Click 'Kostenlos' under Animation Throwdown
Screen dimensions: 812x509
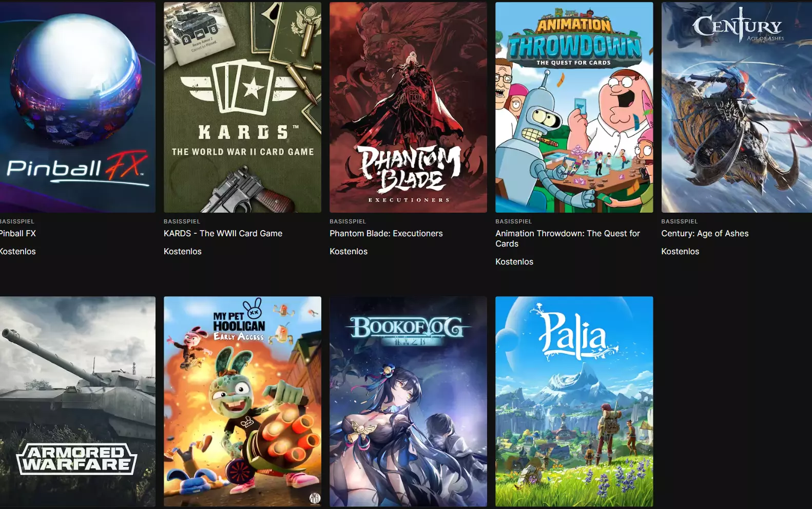pyautogui.click(x=514, y=261)
